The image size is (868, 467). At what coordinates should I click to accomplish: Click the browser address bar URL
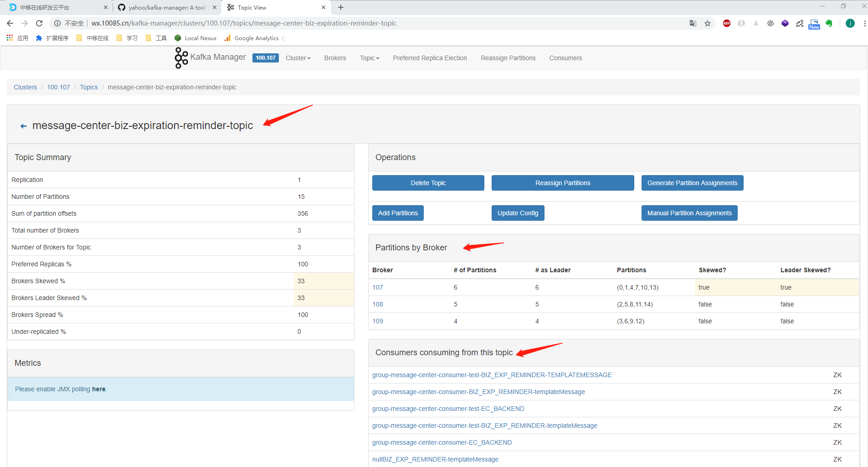click(244, 23)
